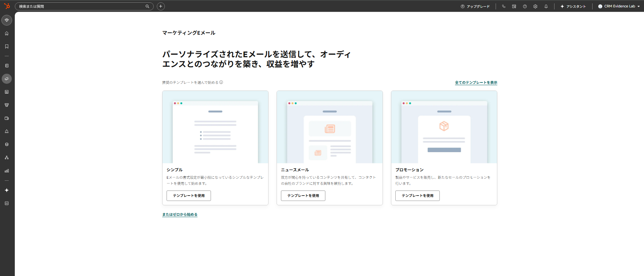Viewport: 644px width, 276px height.
Task: Click the アップグレード upgrade button
Action: (x=475, y=6)
